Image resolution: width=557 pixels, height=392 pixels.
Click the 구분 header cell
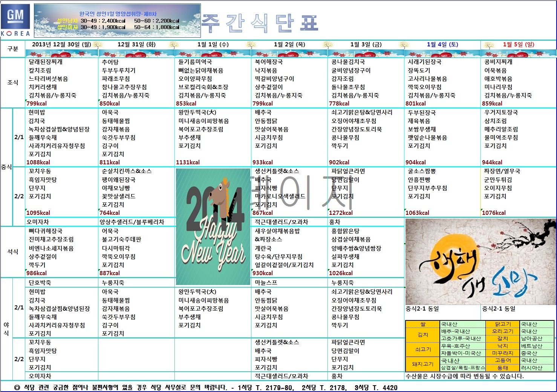click(x=13, y=49)
